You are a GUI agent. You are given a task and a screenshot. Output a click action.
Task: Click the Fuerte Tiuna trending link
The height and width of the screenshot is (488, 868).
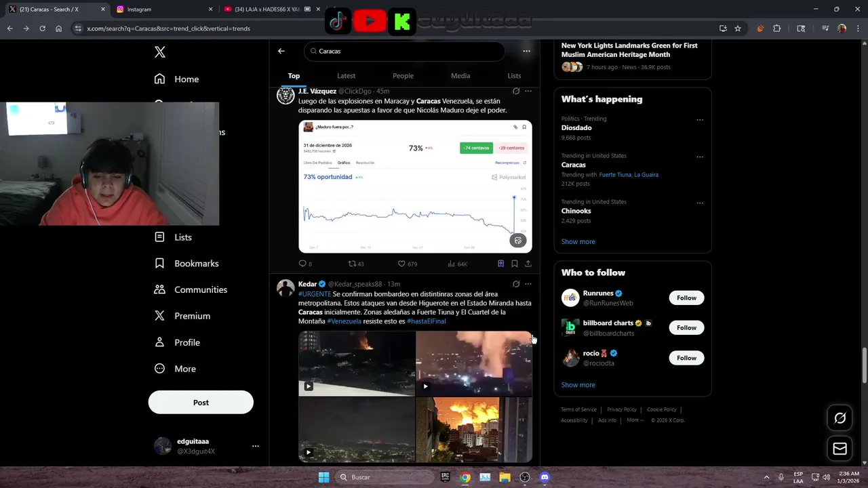click(615, 174)
